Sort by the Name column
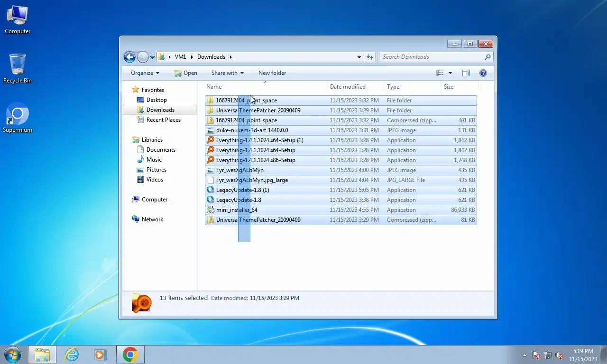The height and width of the screenshot is (364, 607). click(266, 87)
